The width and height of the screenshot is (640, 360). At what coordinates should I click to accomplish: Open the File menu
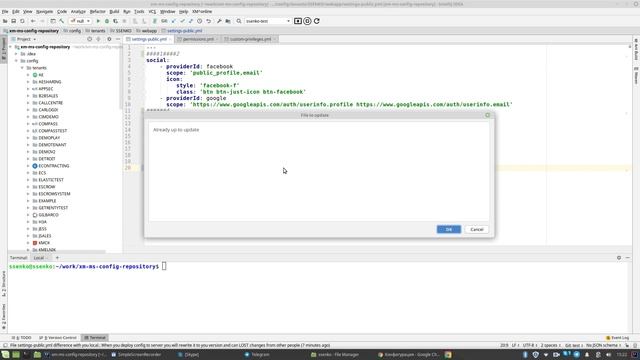(x=5, y=11)
